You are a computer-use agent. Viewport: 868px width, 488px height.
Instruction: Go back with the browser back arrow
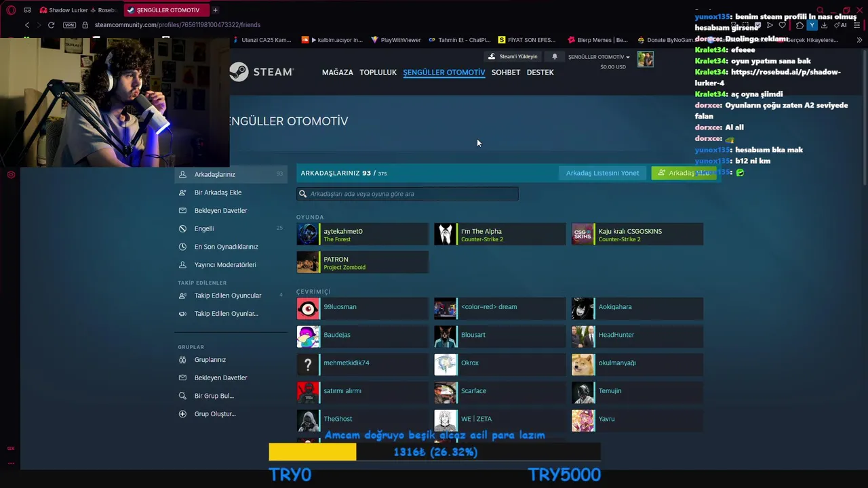27,25
